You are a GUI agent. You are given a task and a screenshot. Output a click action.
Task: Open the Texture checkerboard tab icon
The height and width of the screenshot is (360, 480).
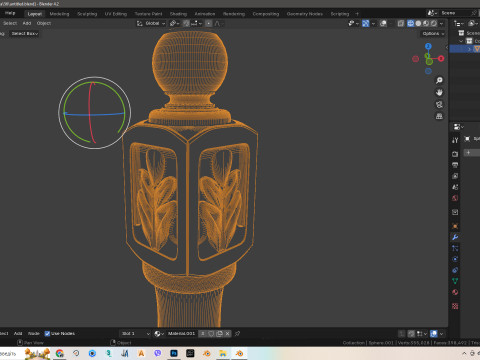(455, 306)
